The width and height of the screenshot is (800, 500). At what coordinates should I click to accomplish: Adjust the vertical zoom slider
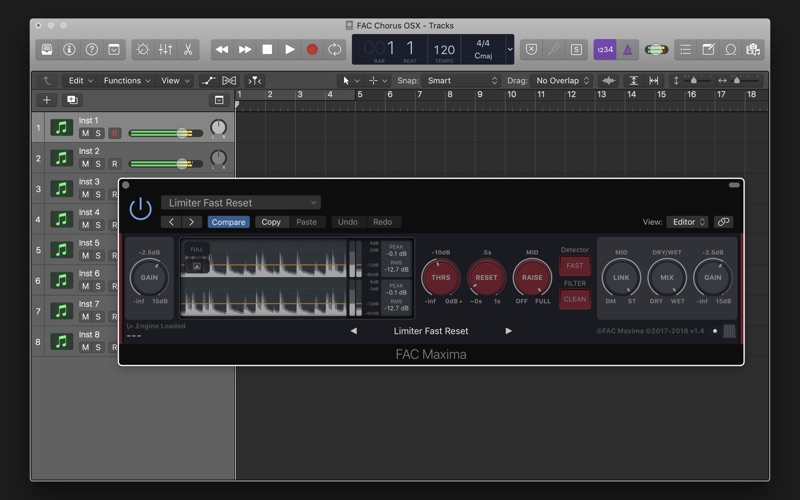[693, 81]
